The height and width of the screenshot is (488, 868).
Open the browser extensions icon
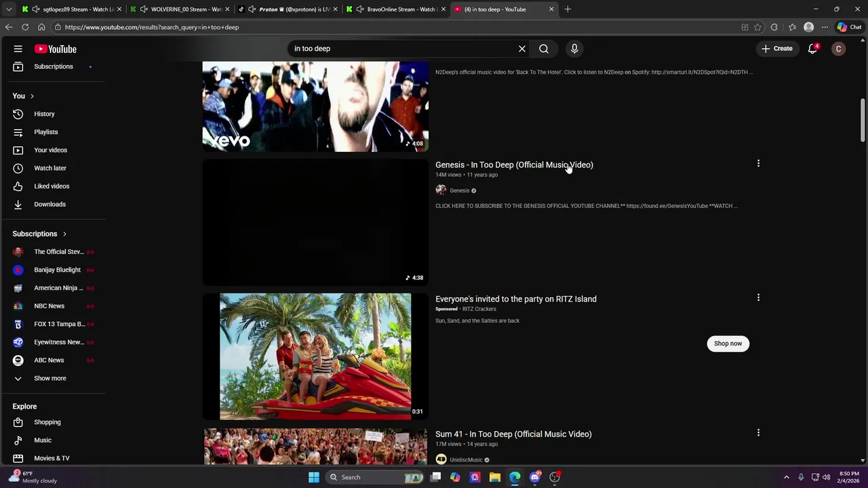pos(774,27)
